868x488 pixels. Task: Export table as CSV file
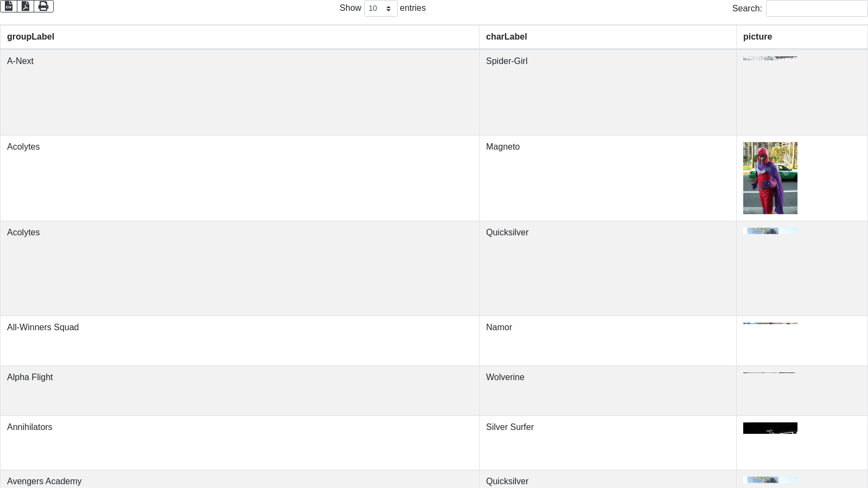point(9,6)
